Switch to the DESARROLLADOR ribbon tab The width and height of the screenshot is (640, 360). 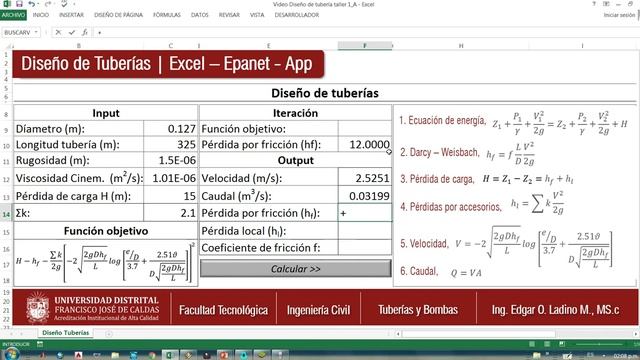[x=297, y=15]
